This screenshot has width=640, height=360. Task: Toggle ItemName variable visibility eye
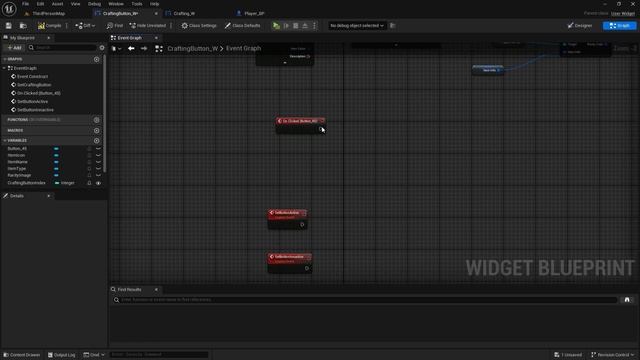(x=98, y=162)
